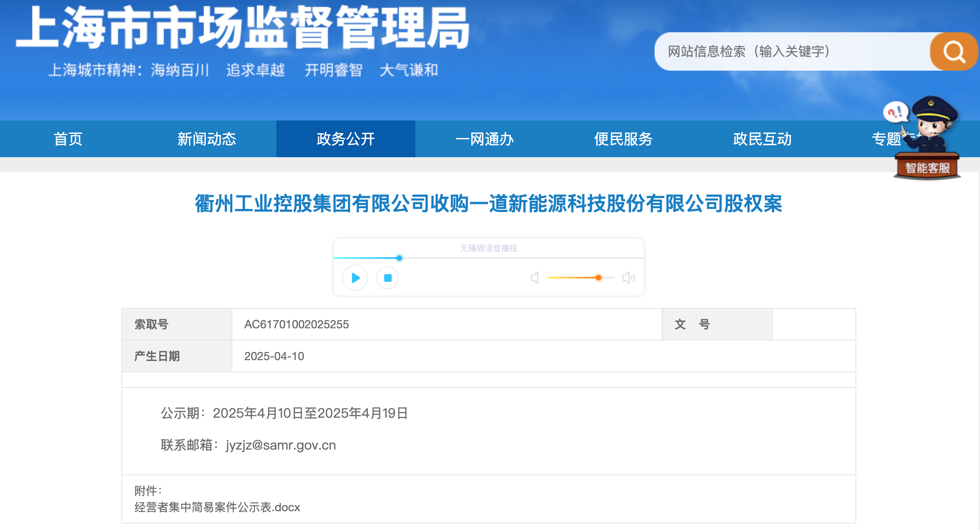Open the 政民互动 navigation item
Image resolution: width=980 pixels, height=530 pixels.
click(x=762, y=139)
